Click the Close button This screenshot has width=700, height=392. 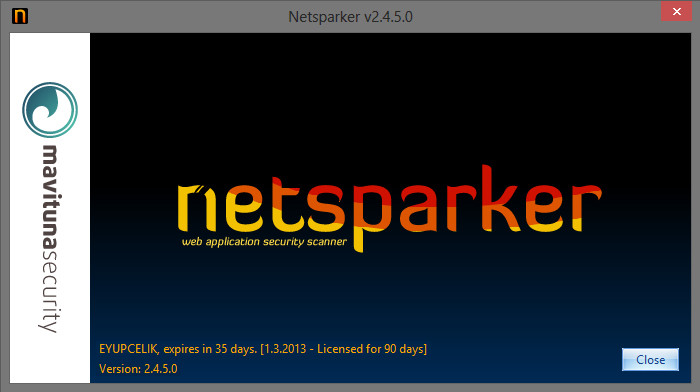click(x=650, y=359)
